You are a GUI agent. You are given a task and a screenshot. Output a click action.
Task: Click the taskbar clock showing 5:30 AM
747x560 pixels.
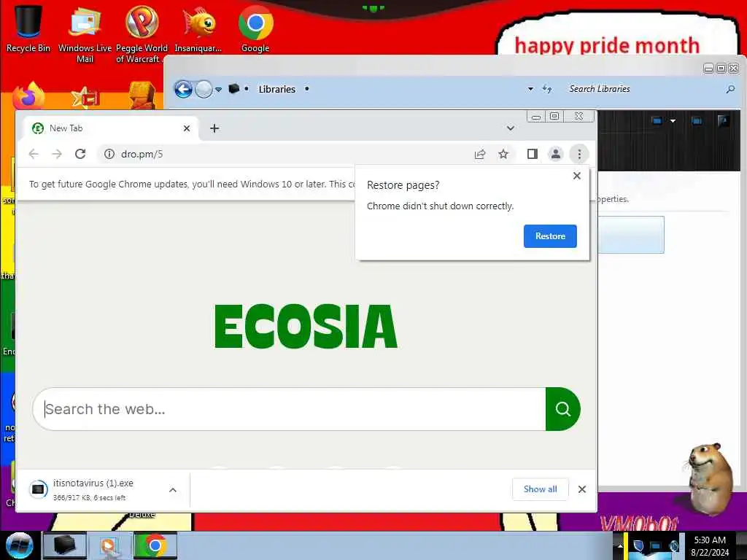(710, 545)
